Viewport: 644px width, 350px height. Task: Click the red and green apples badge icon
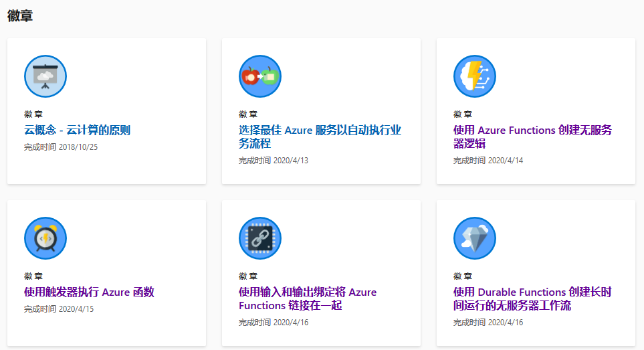[x=260, y=76]
